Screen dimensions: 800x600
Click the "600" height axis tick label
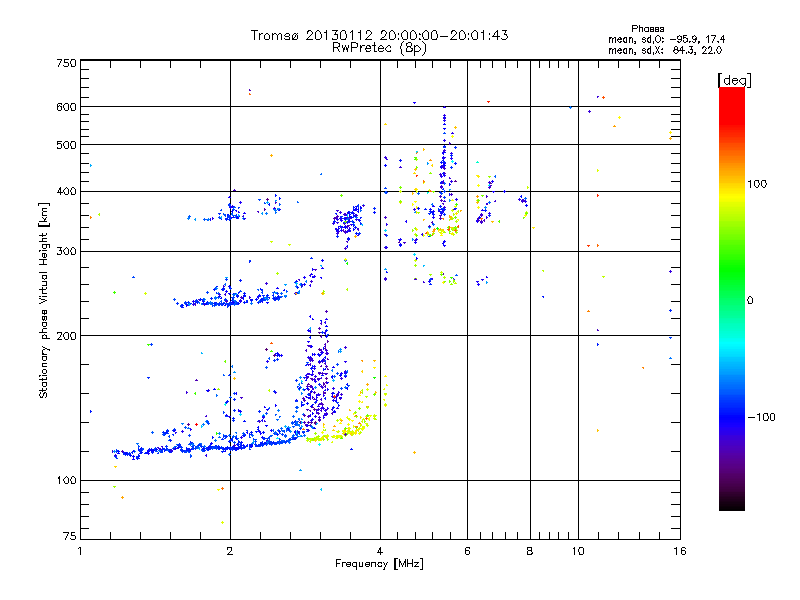tap(66, 107)
